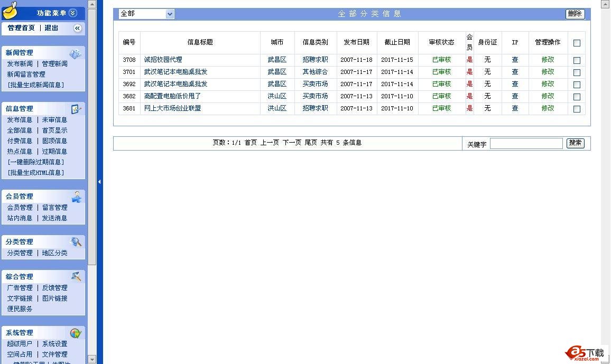Open 便民服务 menu item
The height and width of the screenshot is (364, 611).
(20, 309)
